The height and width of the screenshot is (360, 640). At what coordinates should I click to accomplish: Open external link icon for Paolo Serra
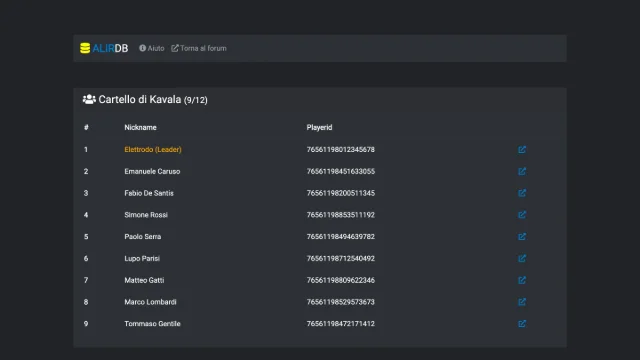(522, 237)
